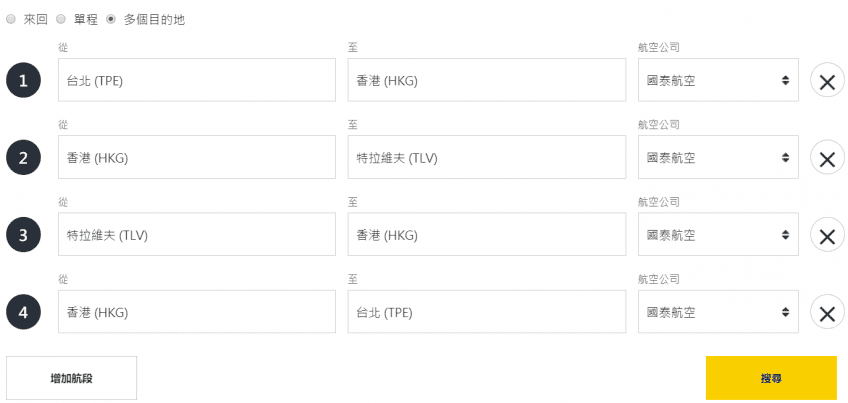Image resolution: width=848 pixels, height=403 pixels.
Task: Click segment 1 origin field 台北 (TPE)
Action: pos(196,80)
